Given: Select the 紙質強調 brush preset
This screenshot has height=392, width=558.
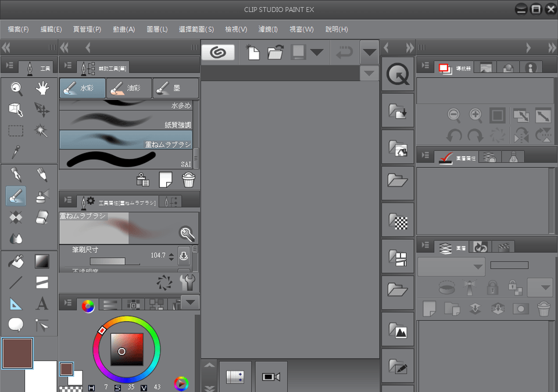Looking at the screenshot, I should [126, 120].
